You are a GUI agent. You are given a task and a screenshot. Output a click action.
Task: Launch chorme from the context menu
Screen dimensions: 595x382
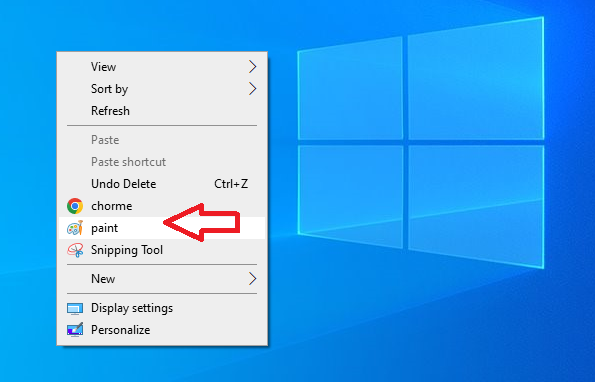[162, 206]
